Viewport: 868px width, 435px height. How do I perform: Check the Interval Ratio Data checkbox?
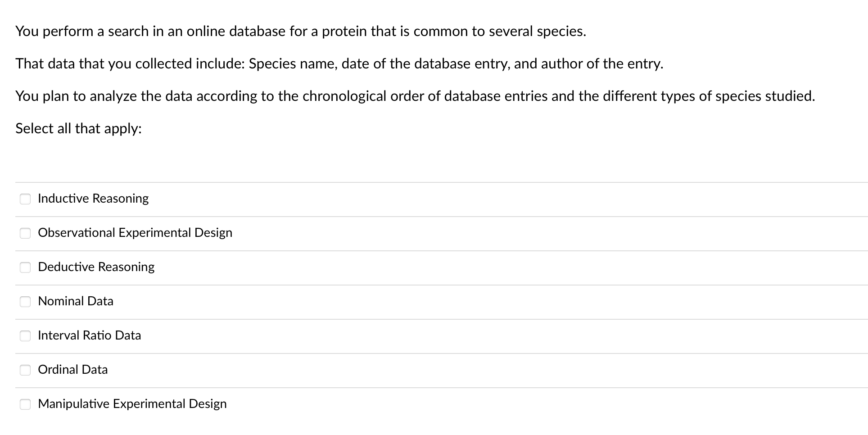pyautogui.click(x=25, y=336)
